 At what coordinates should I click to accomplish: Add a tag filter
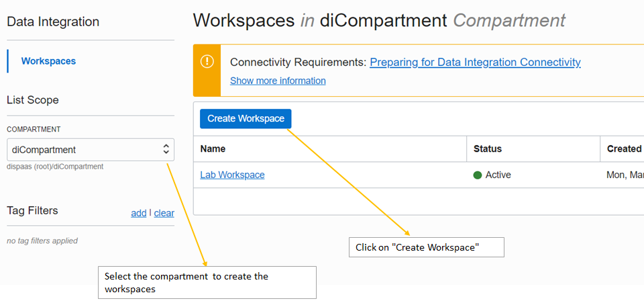(138, 213)
